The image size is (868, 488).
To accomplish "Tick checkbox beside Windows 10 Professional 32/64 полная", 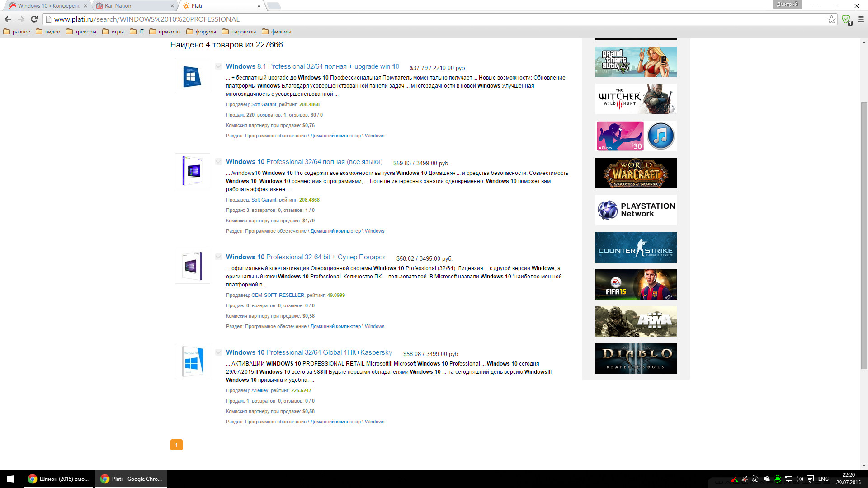I will click(218, 162).
